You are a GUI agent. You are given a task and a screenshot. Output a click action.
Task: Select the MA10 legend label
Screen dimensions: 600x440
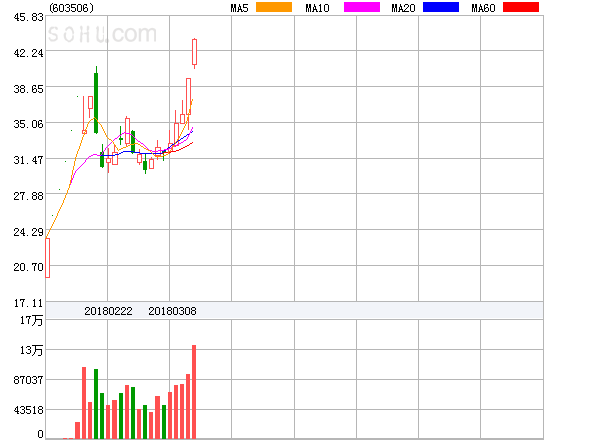317,8
